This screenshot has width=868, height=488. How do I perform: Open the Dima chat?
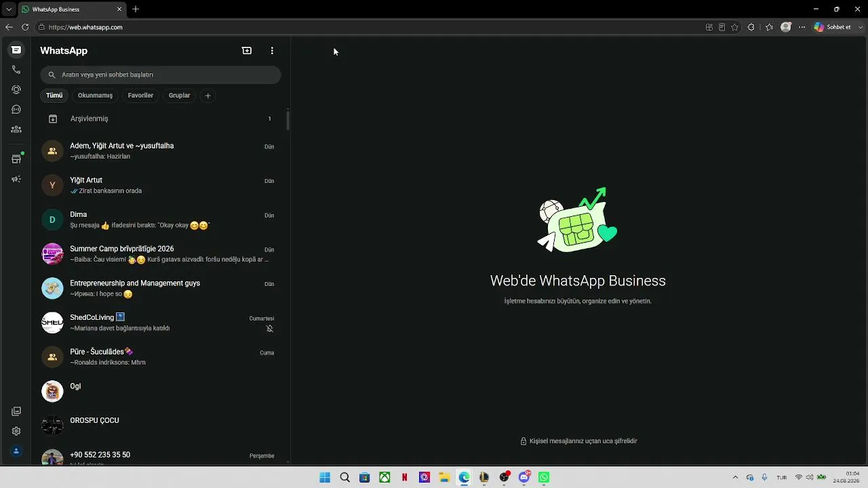pyautogui.click(x=160, y=220)
